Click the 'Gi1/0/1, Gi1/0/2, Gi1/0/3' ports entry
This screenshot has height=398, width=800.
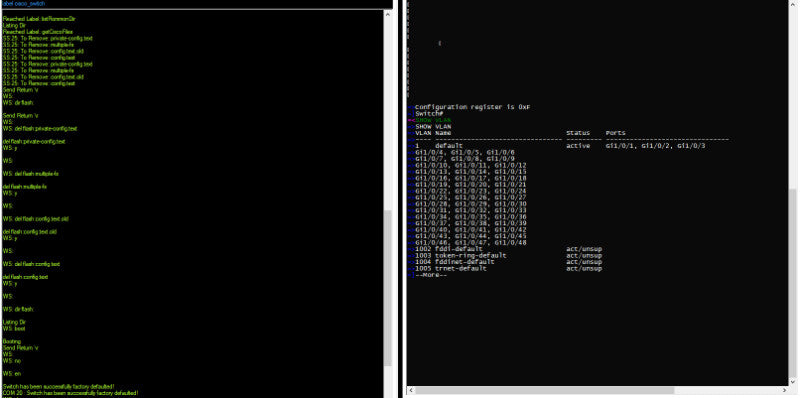point(656,146)
